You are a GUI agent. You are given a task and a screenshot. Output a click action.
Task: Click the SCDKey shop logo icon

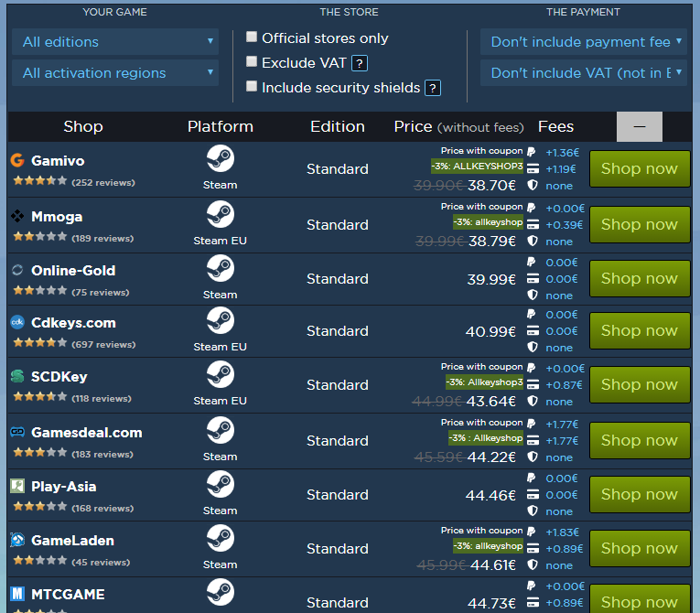[16, 377]
